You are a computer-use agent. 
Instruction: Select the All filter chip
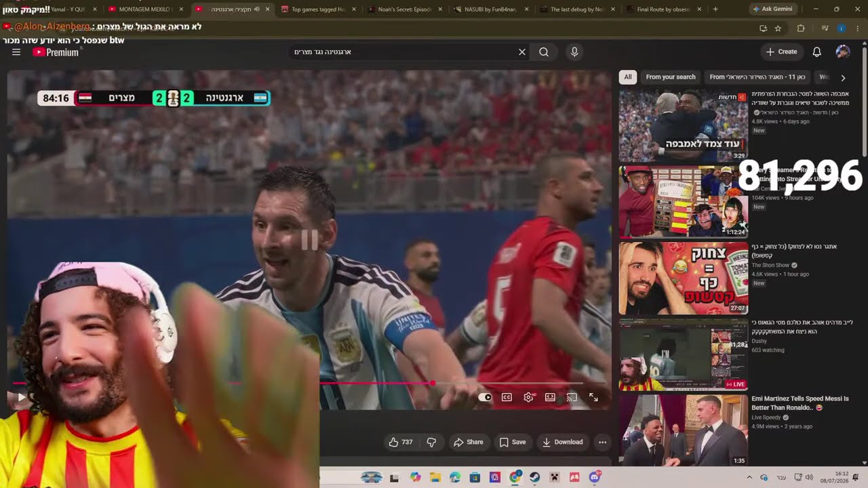tap(628, 77)
